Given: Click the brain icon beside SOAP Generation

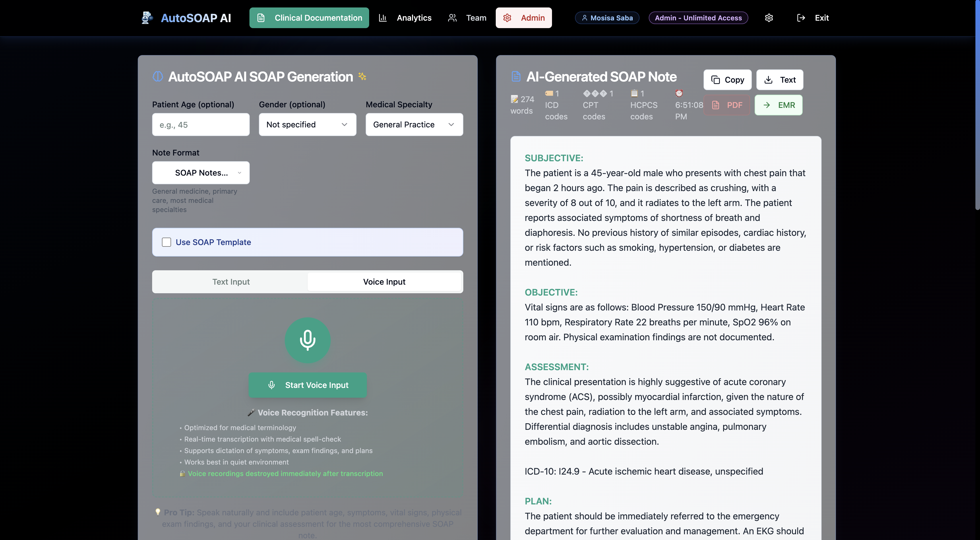Looking at the screenshot, I should (x=158, y=76).
